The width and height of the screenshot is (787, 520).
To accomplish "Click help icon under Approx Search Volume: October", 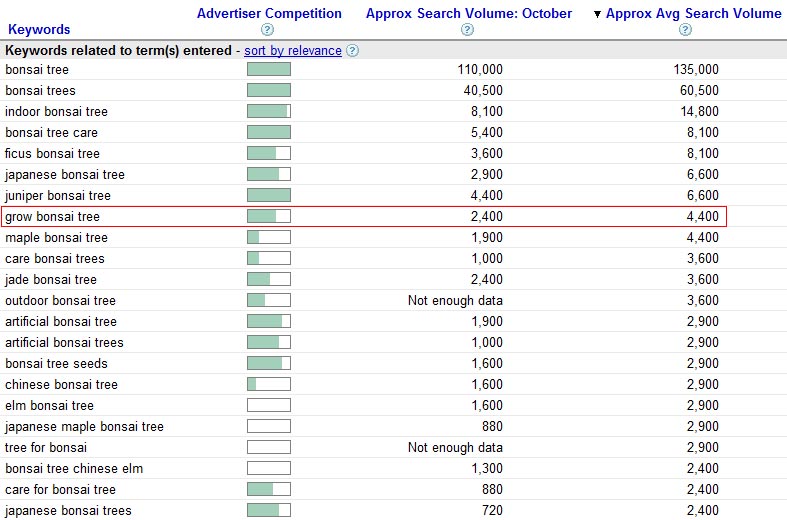I will coord(467,30).
